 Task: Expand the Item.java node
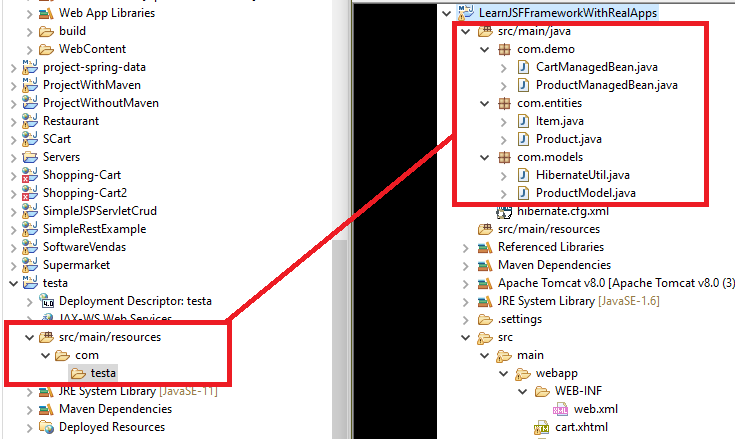pos(503,122)
